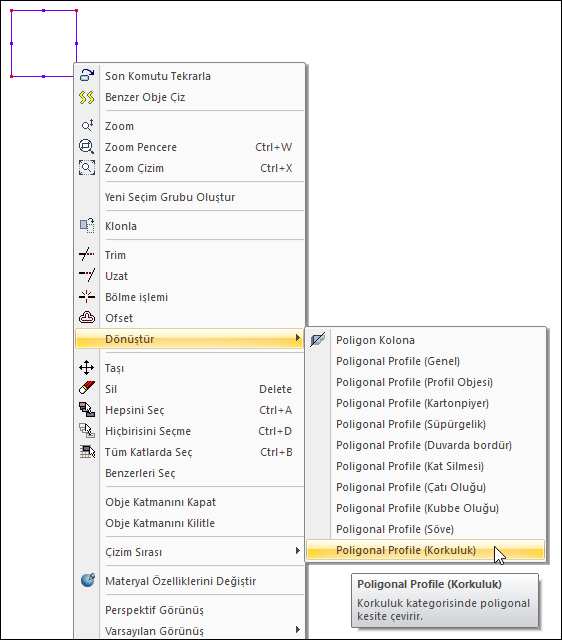Screen dimensions: 562x640
Task: Click the Ofset tool icon
Action: coord(87,318)
